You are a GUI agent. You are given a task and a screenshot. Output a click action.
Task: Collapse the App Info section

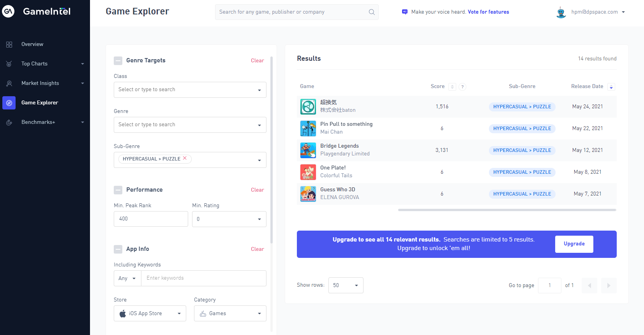pos(118,249)
